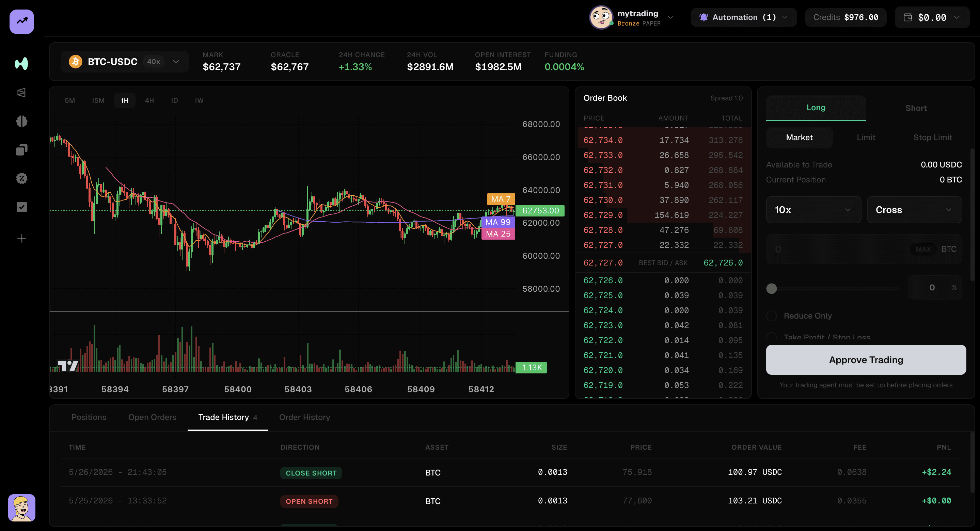Click the purple trending chart logo icon
This screenshot has height=531, width=980.
22,22
